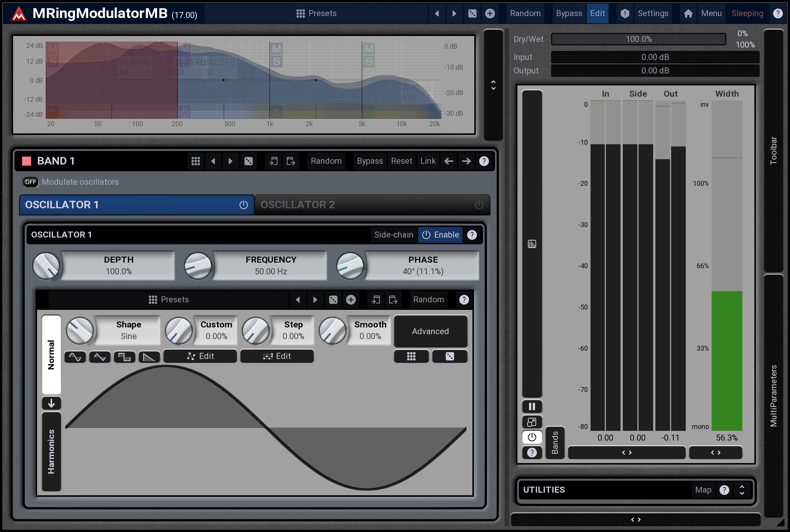Copy Band 1 settings icon
790x532 pixels.
(273, 161)
